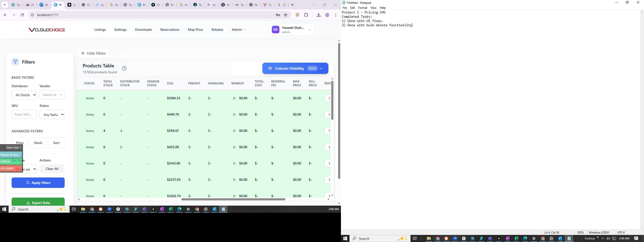Viewport: 644px width, 242px height.
Task: Open Microsoft Teams from taskbar under Notepad
Action: tap(490, 238)
